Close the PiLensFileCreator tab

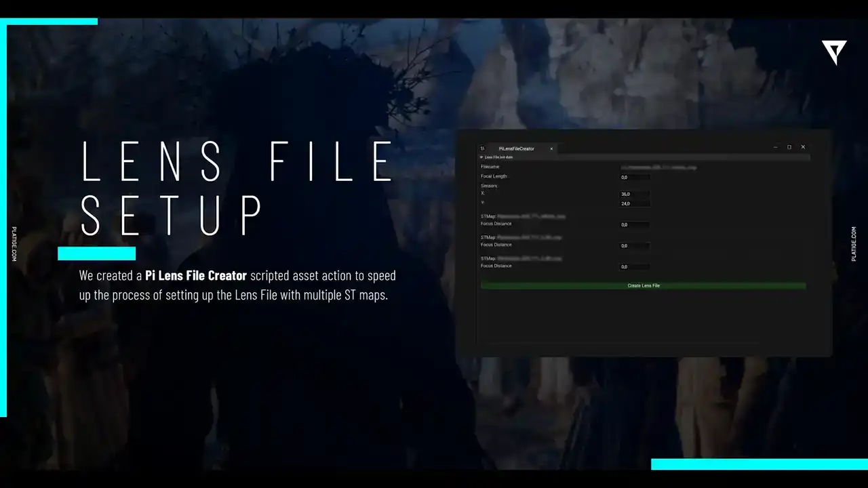click(551, 148)
